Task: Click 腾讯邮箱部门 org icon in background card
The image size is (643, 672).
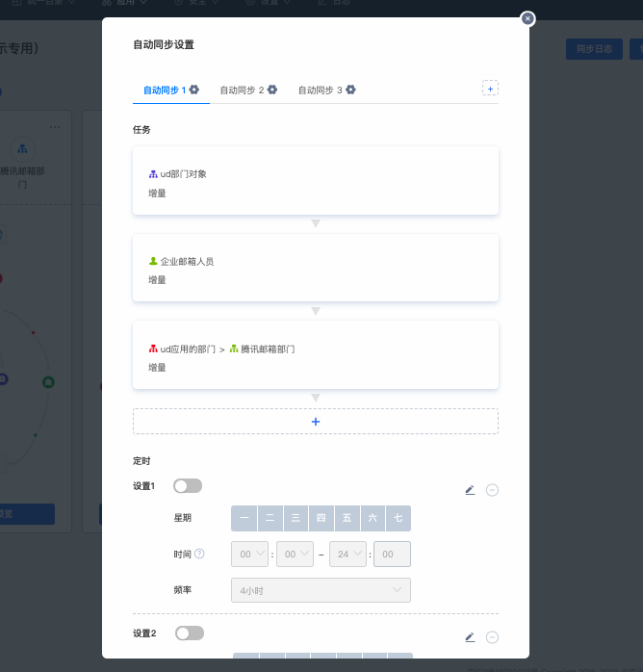Action: point(22,149)
